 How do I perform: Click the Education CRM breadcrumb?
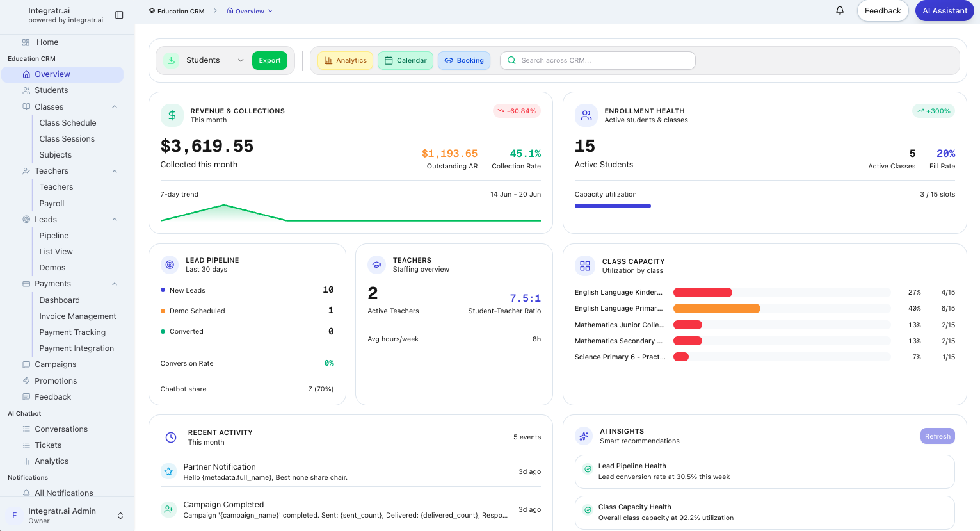(177, 11)
